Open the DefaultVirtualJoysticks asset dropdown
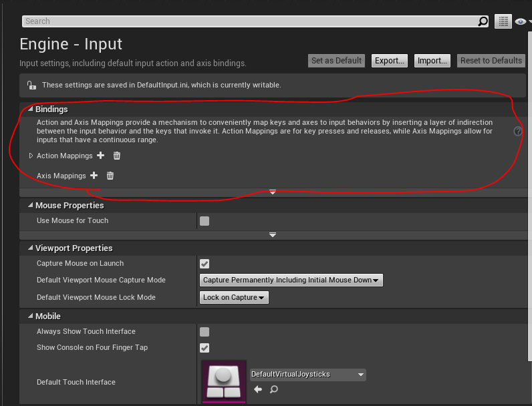 click(x=307, y=375)
